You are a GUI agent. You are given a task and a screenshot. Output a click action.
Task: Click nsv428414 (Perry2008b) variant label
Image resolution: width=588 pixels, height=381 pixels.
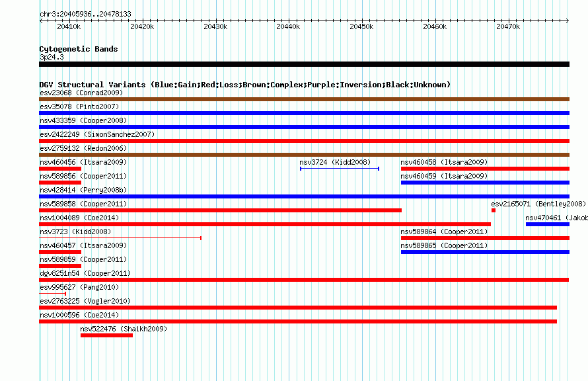tap(83, 190)
